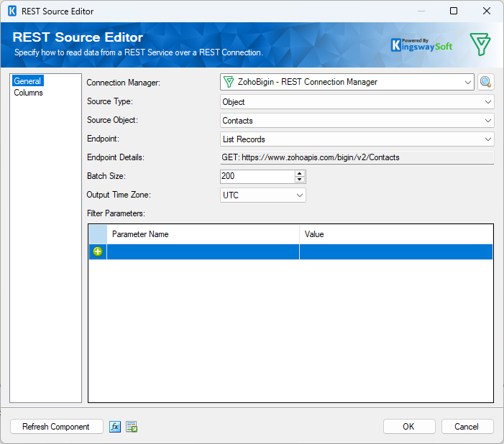This screenshot has height=444, width=504.
Task: Increase Batch Size with the up arrow
Action: pyautogui.click(x=300, y=173)
